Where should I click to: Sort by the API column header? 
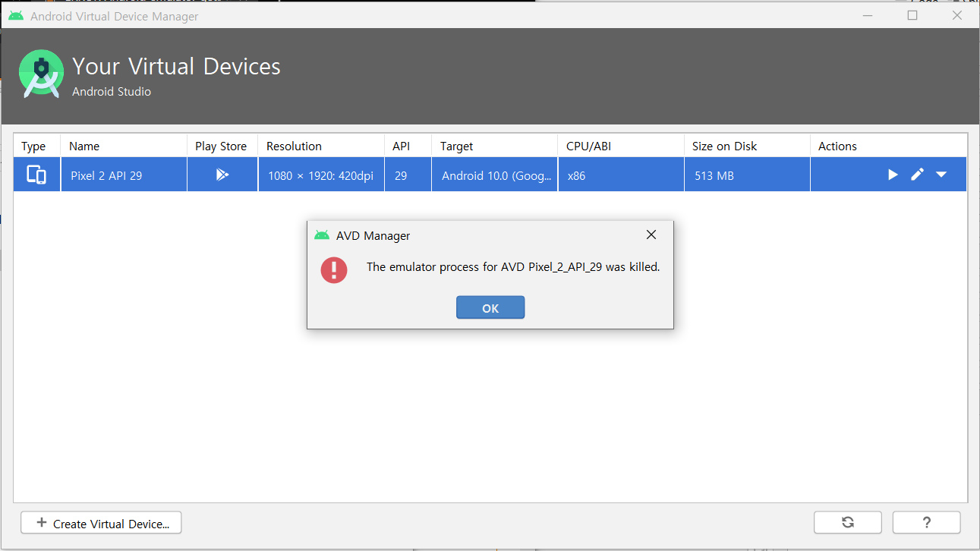pyautogui.click(x=408, y=146)
